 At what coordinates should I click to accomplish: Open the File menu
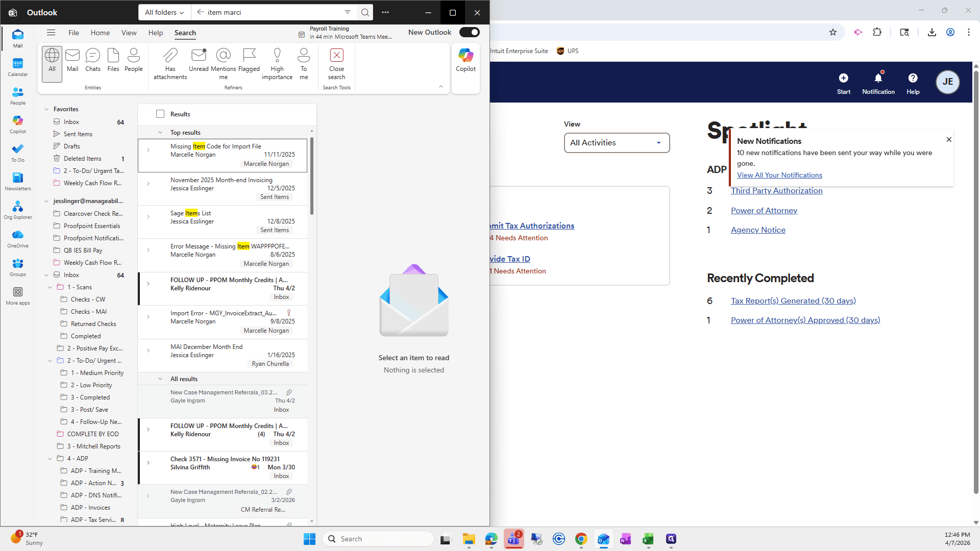73,33
